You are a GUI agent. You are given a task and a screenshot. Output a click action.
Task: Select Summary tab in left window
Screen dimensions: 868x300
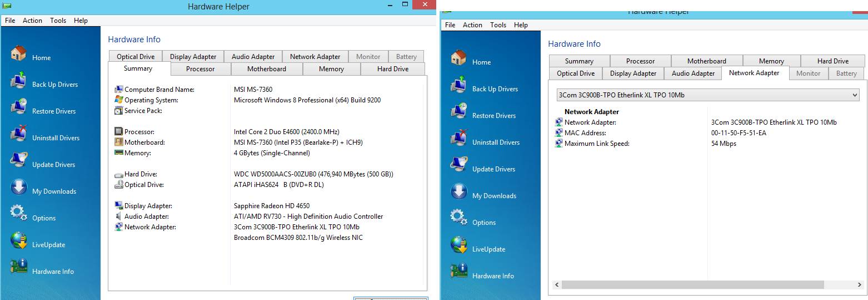point(138,68)
